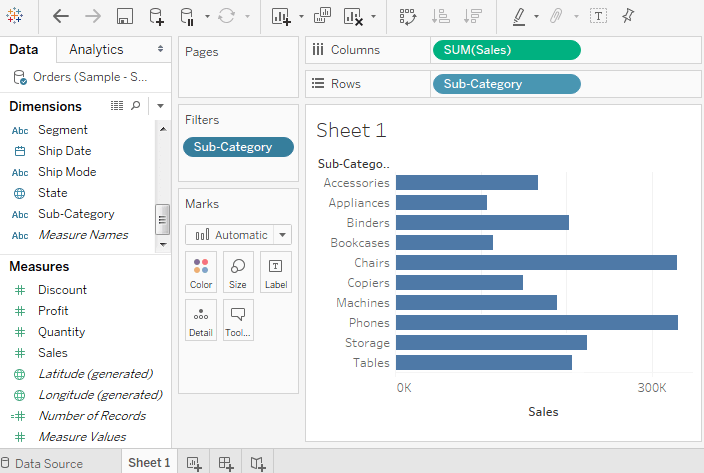Click the Run Update refresh icon
Screen dimensions: 704x473
226,17
